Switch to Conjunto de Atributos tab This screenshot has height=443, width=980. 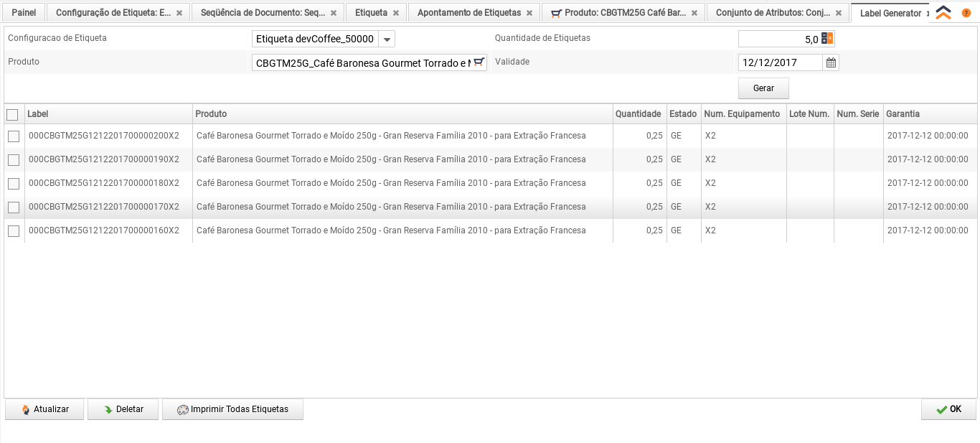point(773,13)
